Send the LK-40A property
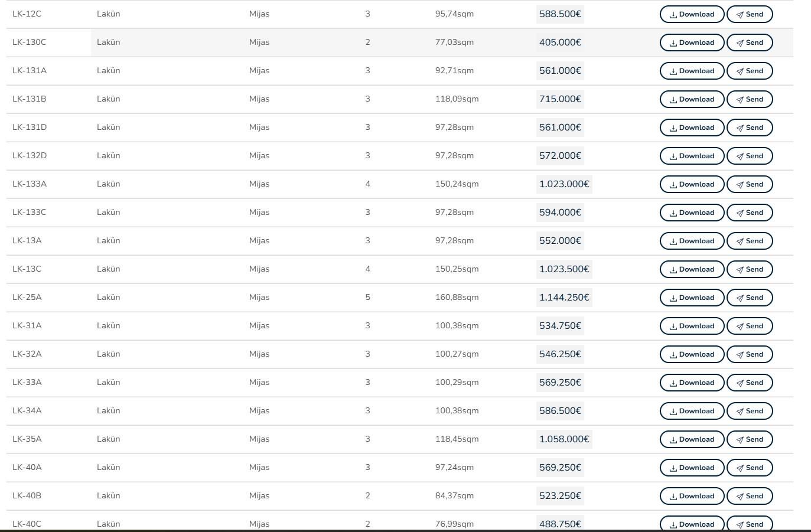The width and height of the screenshot is (811, 532). click(749, 468)
